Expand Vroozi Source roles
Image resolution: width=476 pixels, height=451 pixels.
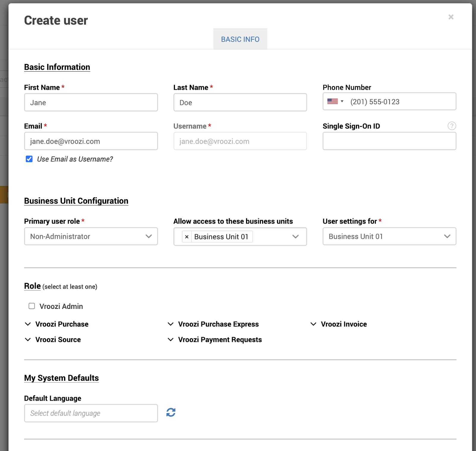click(x=53, y=340)
